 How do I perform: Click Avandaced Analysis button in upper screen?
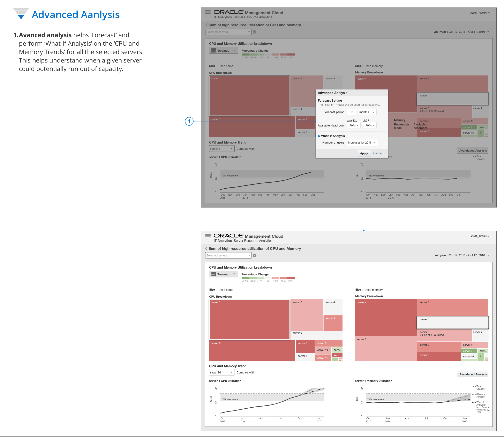coord(473,151)
